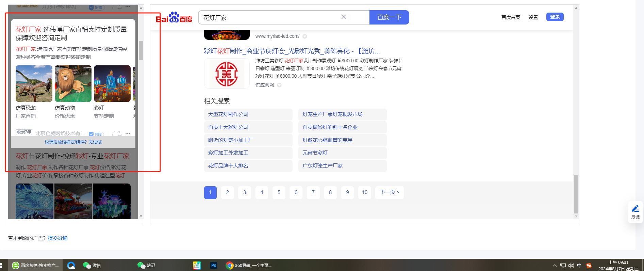Open the 提交诊断 link
Image resolution: width=644 pixels, height=271 pixels.
pyautogui.click(x=58, y=238)
